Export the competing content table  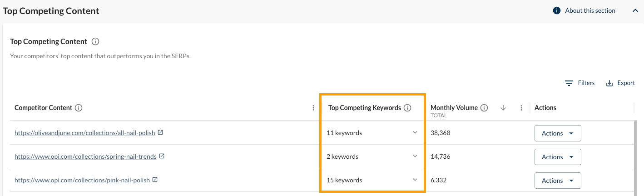(x=620, y=83)
